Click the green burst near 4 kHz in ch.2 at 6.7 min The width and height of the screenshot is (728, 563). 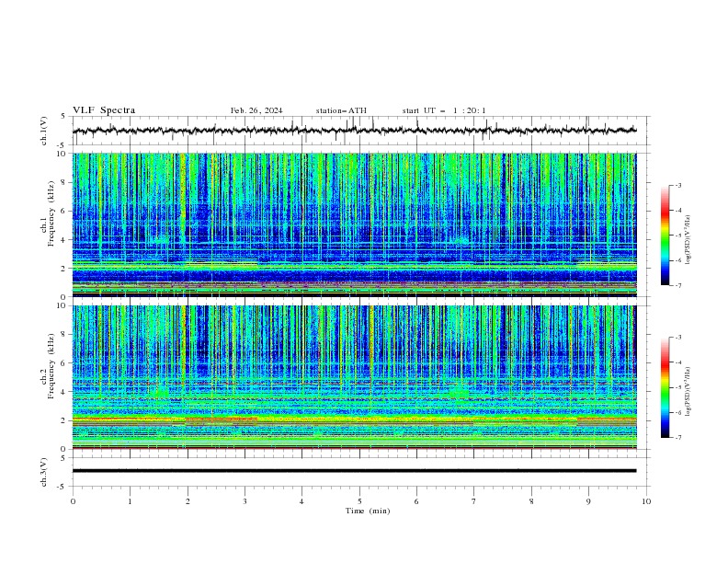pos(459,393)
